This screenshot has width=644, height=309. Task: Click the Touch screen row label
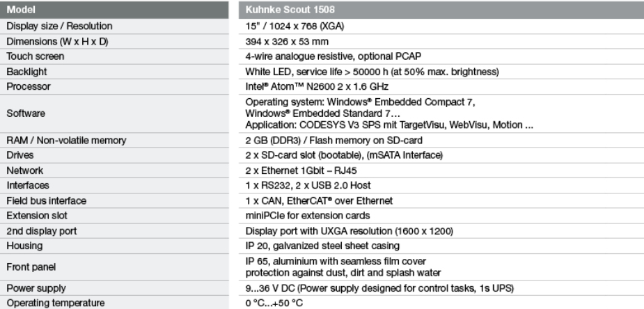coord(36,56)
